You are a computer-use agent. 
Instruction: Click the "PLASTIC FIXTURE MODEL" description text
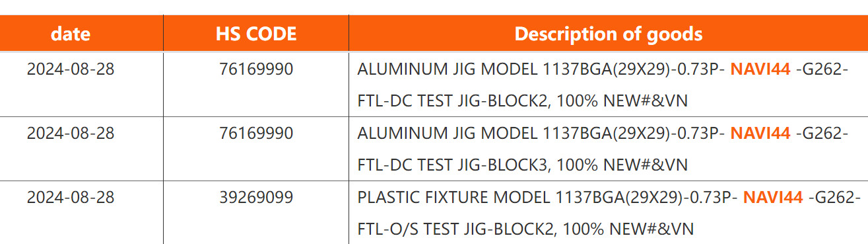(x=455, y=198)
